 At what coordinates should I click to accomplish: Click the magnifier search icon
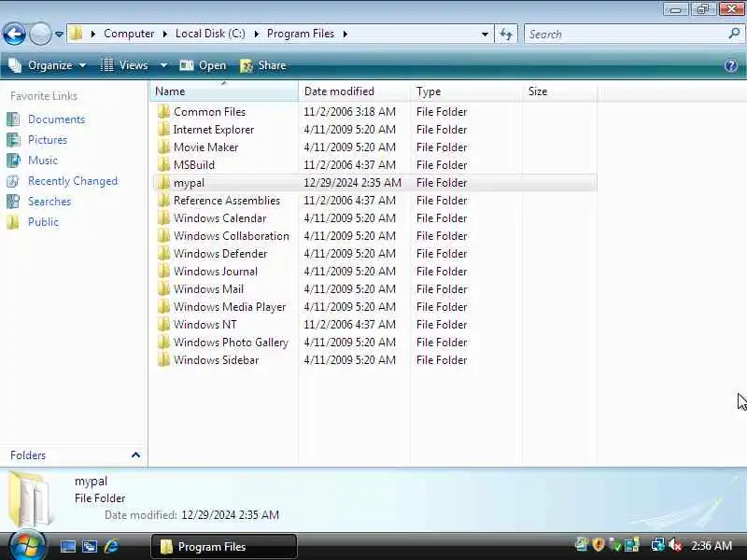[734, 34]
